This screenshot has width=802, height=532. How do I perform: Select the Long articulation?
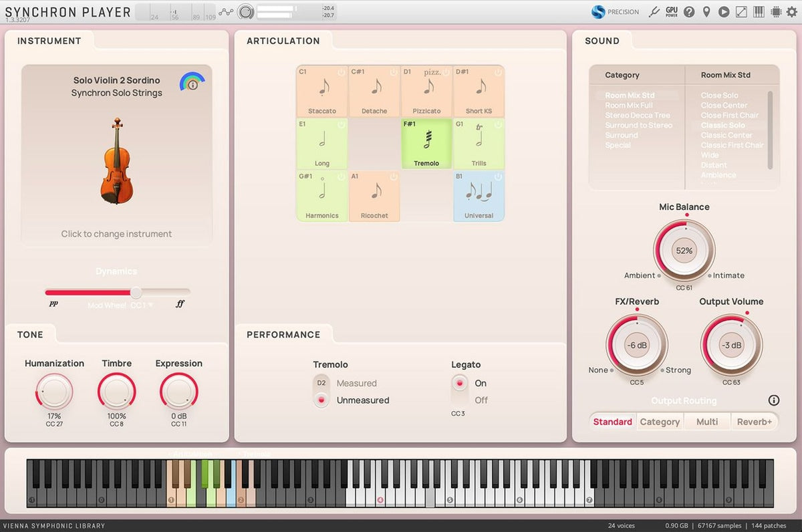tap(322, 144)
